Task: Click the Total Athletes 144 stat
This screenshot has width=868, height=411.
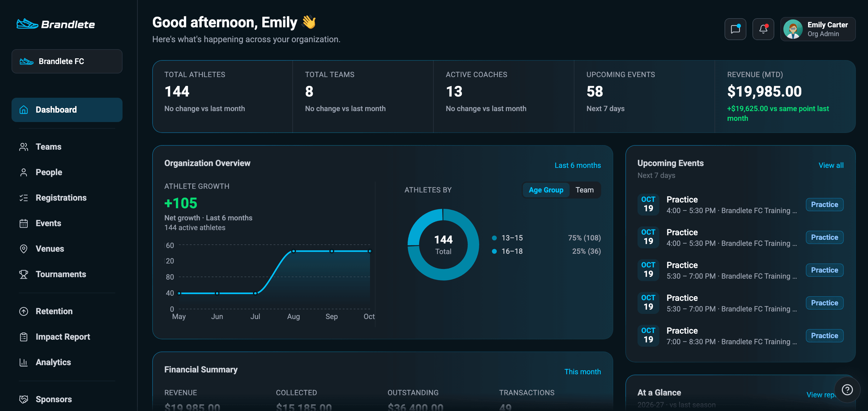Action: click(x=177, y=91)
